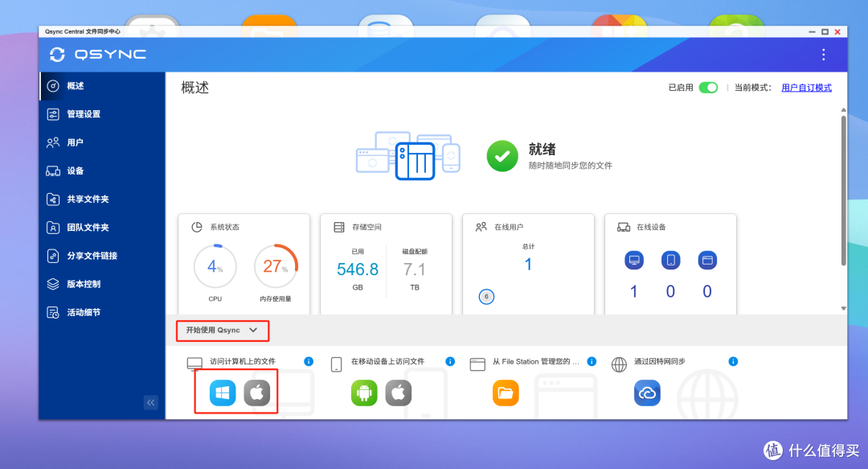Open the 用户自订模式 link

click(806, 88)
